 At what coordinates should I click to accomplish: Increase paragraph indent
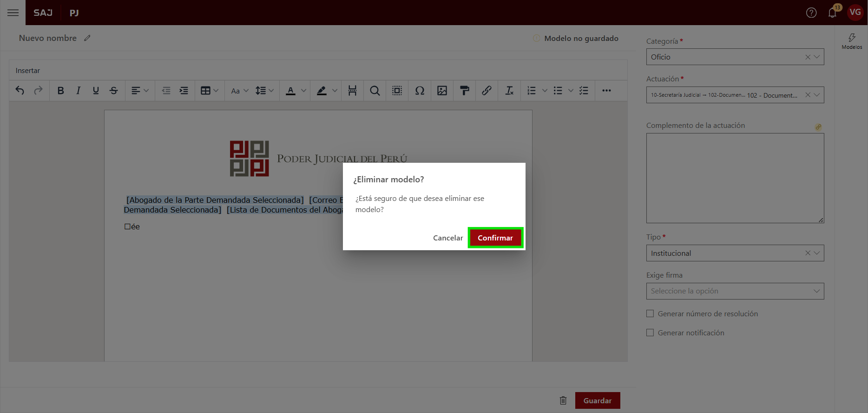pyautogui.click(x=184, y=90)
